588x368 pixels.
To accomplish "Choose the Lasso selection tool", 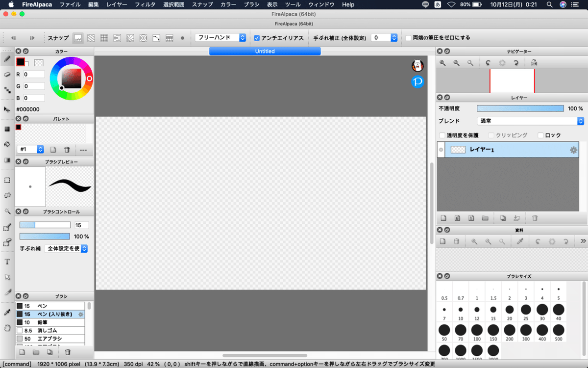I will coord(7,195).
